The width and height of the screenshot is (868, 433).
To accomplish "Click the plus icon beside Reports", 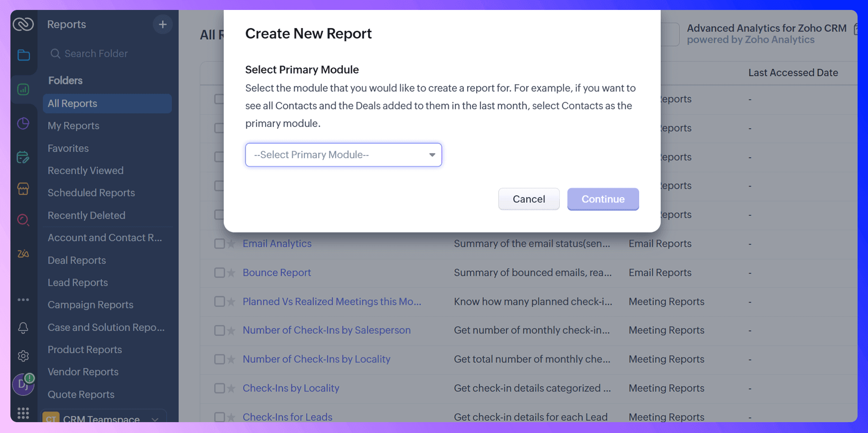I will click(x=163, y=24).
